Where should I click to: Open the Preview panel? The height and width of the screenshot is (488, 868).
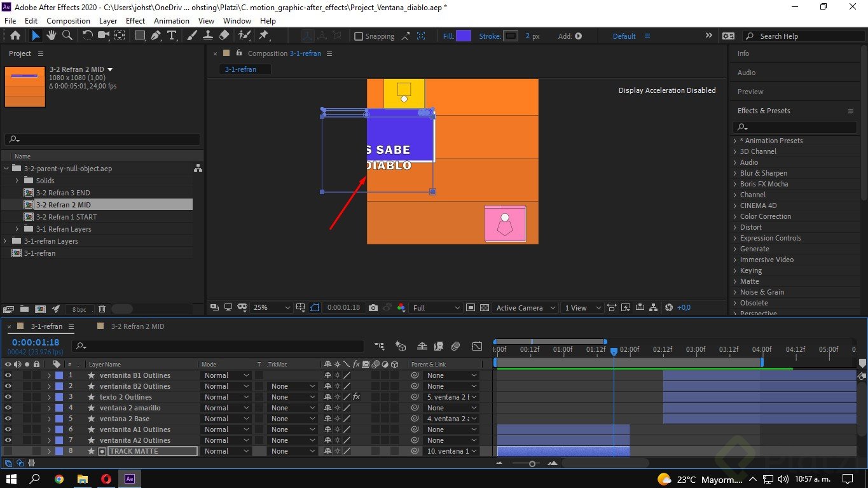(750, 91)
